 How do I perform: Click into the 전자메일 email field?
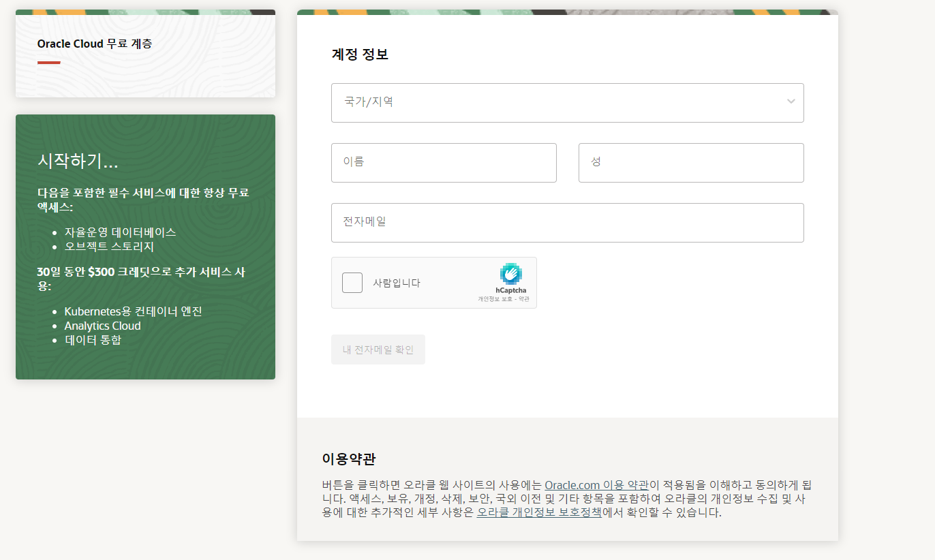tap(567, 223)
